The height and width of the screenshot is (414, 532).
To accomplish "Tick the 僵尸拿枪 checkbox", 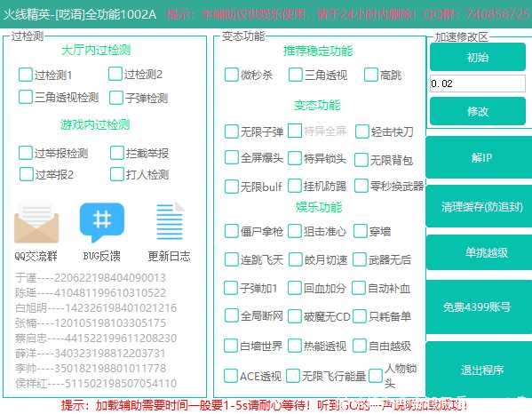I will pyautogui.click(x=232, y=231).
